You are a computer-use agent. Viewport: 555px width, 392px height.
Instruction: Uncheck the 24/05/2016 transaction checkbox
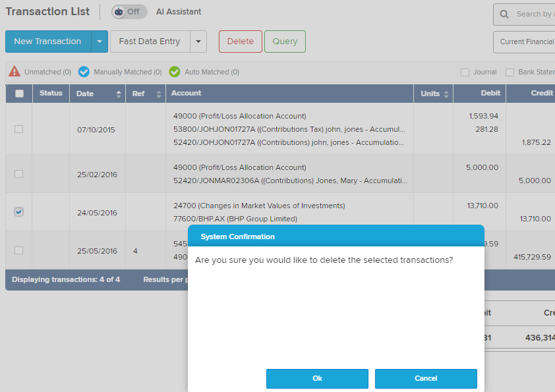[19, 212]
